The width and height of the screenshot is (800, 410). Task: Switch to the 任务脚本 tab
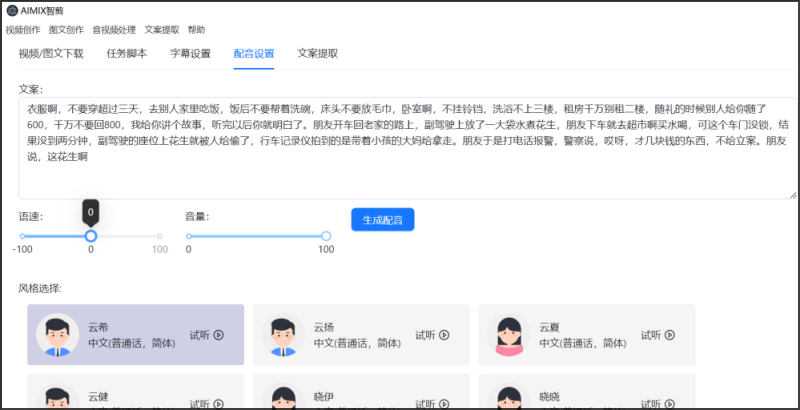(x=127, y=54)
